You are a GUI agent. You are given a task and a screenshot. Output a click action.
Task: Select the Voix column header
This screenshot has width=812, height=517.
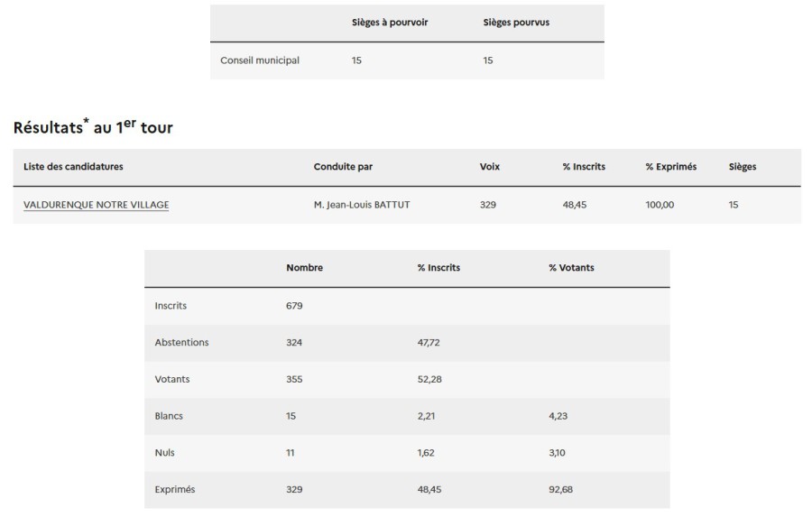click(490, 167)
